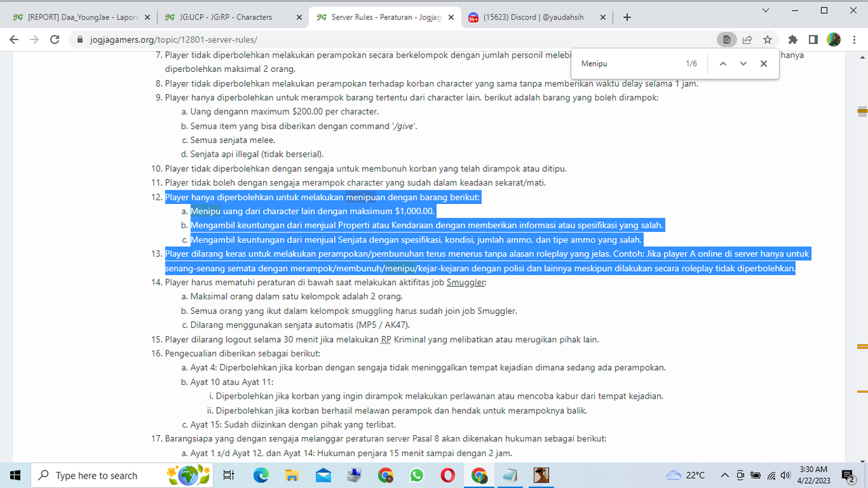Open Task View on the taskbar
The image size is (868, 488).
click(229, 475)
